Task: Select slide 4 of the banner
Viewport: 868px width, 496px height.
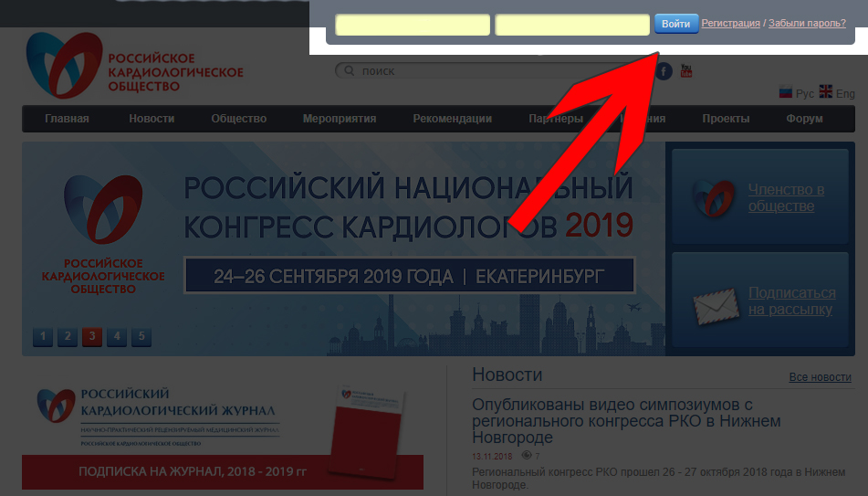Action: pos(117,336)
